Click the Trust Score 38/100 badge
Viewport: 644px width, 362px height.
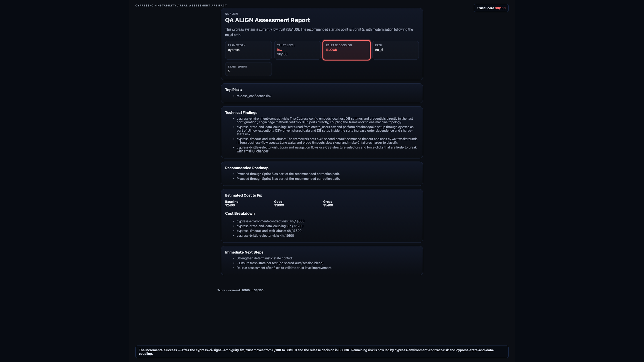[491, 8]
